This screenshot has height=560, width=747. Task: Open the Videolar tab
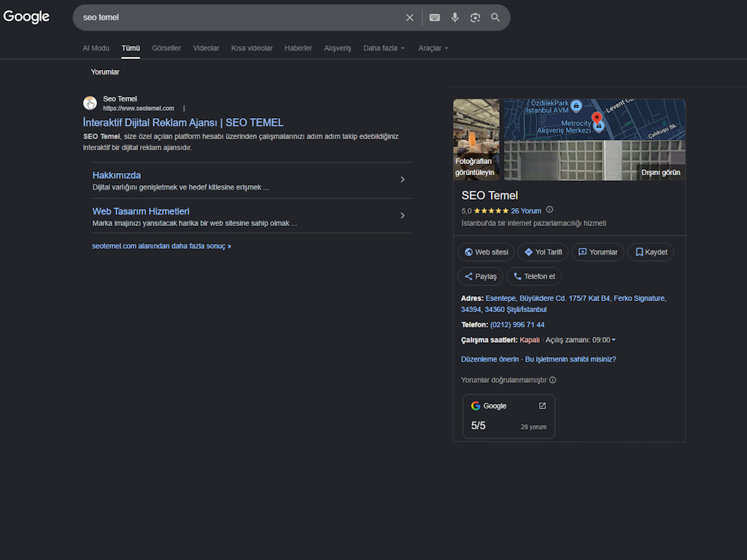[206, 48]
